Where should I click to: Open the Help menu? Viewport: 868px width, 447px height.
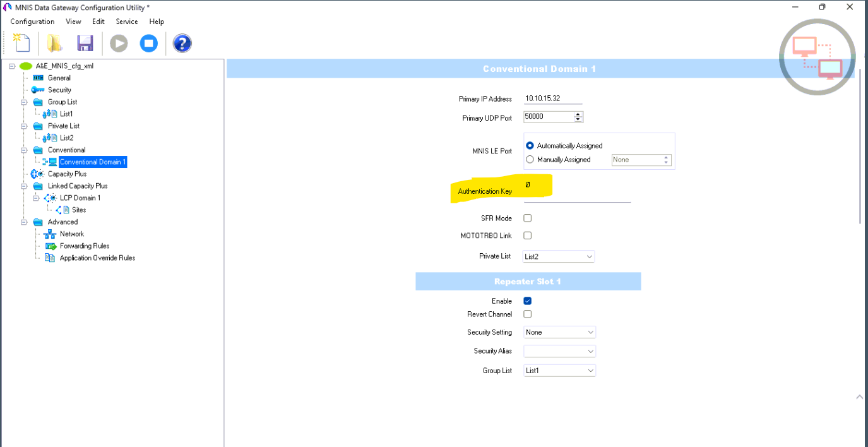157,21
